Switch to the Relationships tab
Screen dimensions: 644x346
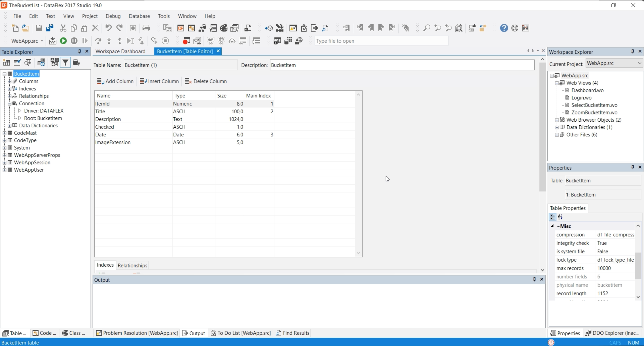tap(132, 265)
